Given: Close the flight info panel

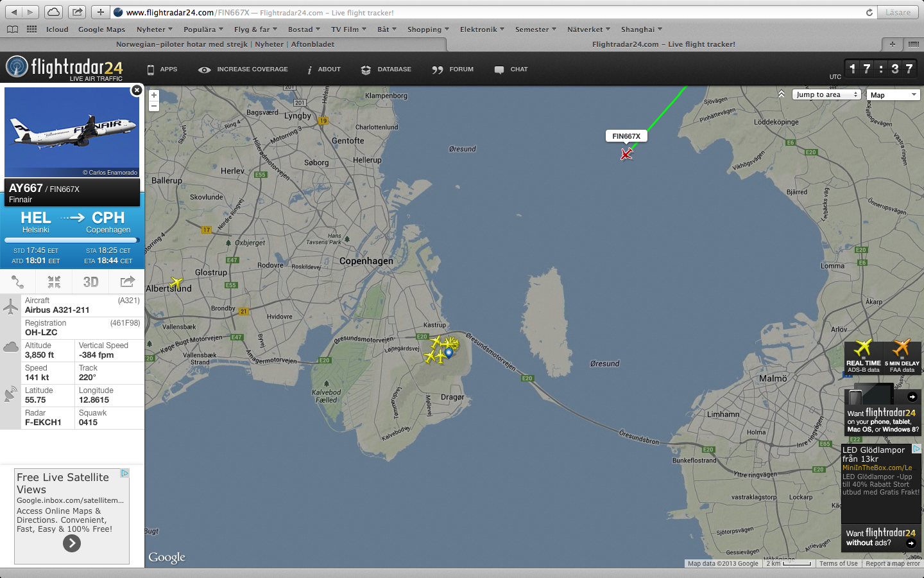Looking at the screenshot, I should (x=137, y=91).
